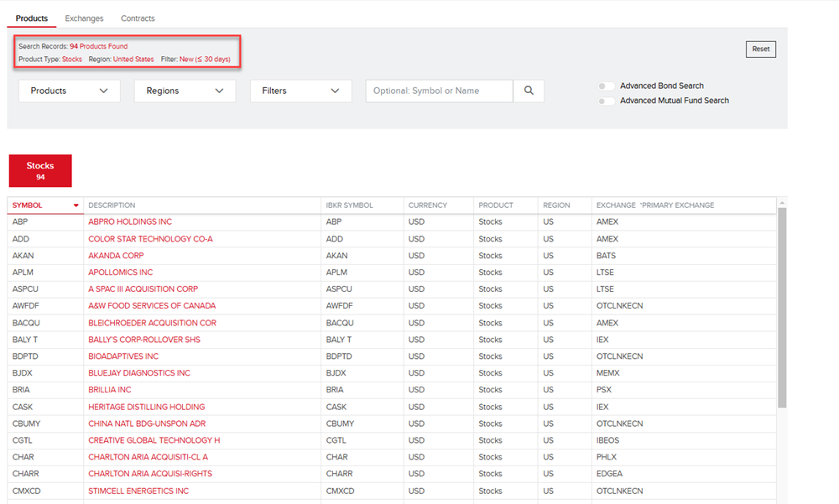Click the 94 Products Found text
Viewport: 839px width, 504px height.
point(98,47)
